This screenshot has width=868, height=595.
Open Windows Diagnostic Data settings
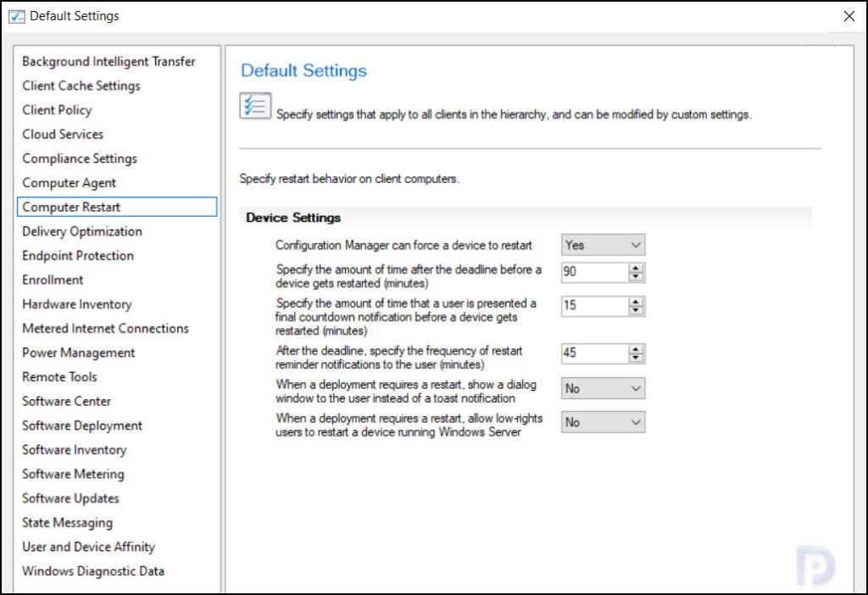pyautogui.click(x=93, y=571)
